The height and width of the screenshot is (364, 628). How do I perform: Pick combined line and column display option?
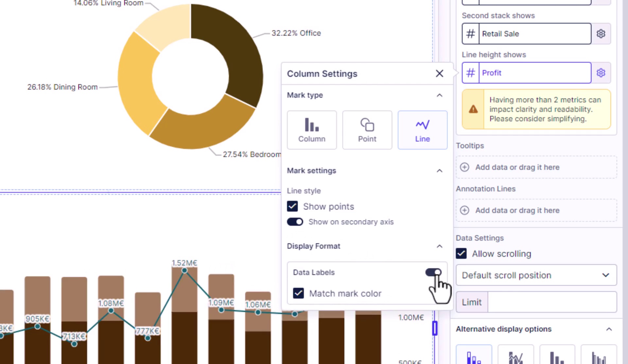coord(515,356)
